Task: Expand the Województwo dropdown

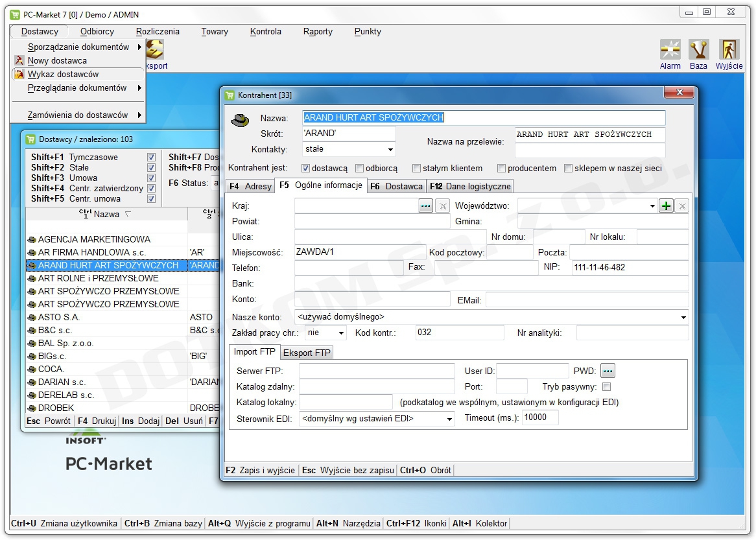Action: [652, 206]
